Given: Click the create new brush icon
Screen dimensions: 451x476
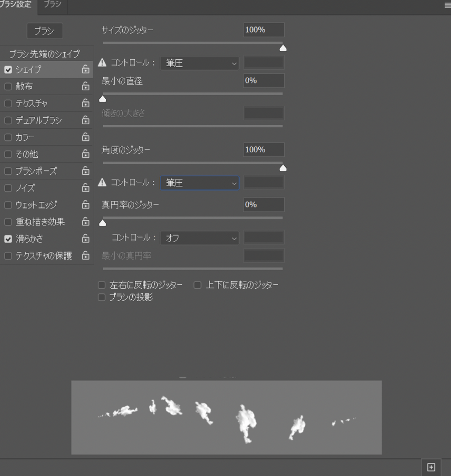Looking at the screenshot, I should pyautogui.click(x=431, y=467).
